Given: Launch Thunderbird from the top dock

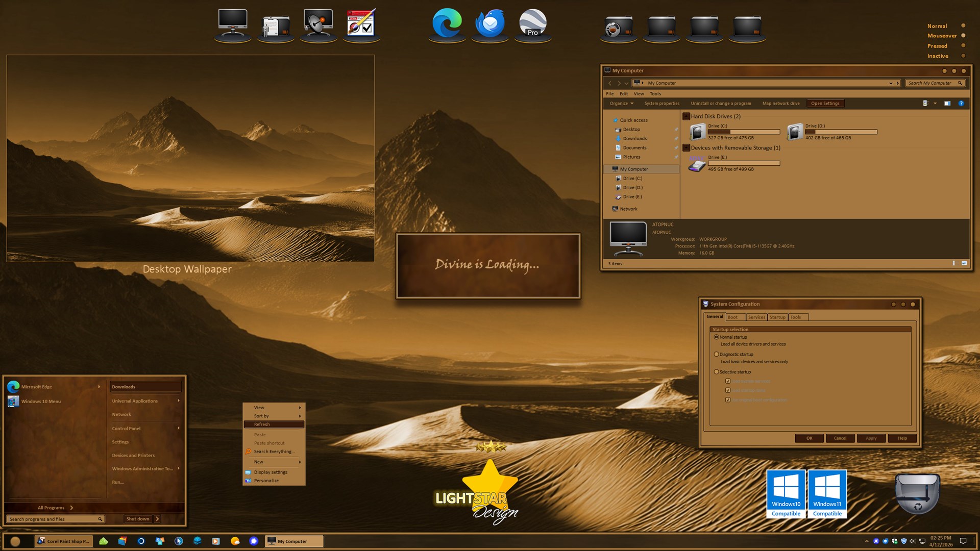Looking at the screenshot, I should (x=489, y=24).
